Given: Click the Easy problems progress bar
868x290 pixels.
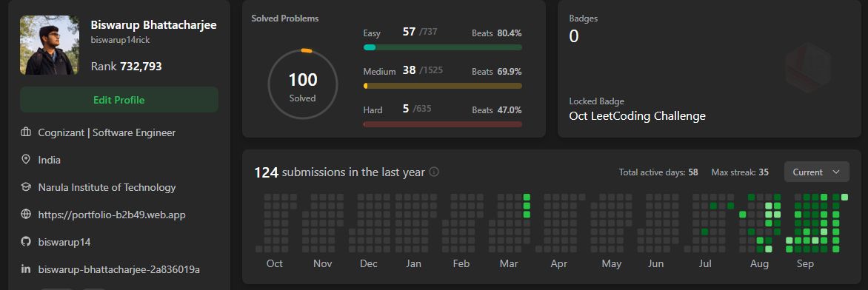Looking at the screenshot, I should pos(442,47).
